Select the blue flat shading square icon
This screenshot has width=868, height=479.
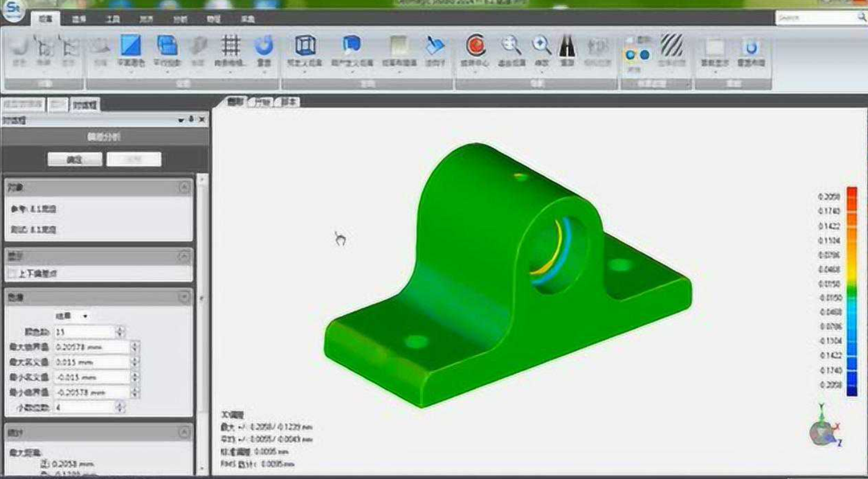(x=131, y=44)
